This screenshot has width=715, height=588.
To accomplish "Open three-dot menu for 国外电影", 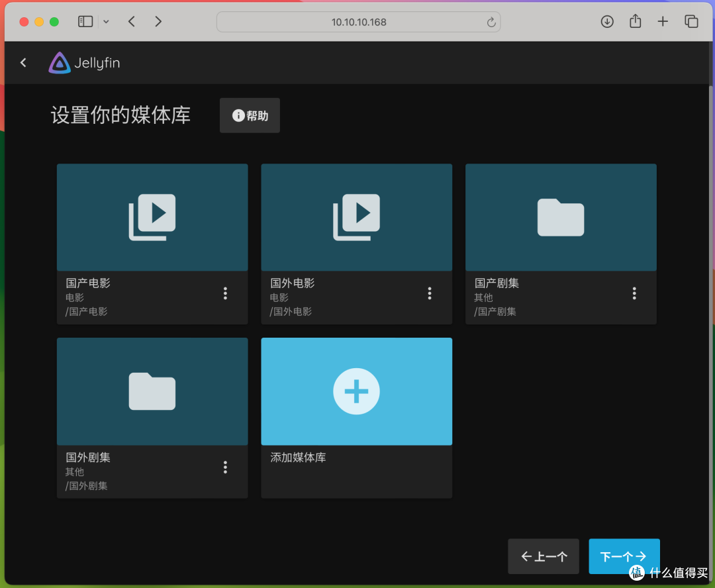I will [x=430, y=293].
